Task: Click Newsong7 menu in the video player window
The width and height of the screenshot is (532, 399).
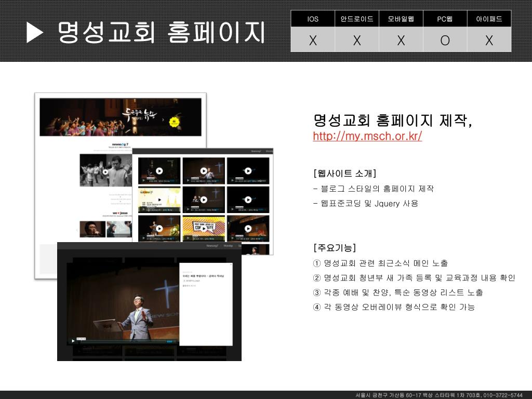Action: click(x=212, y=246)
